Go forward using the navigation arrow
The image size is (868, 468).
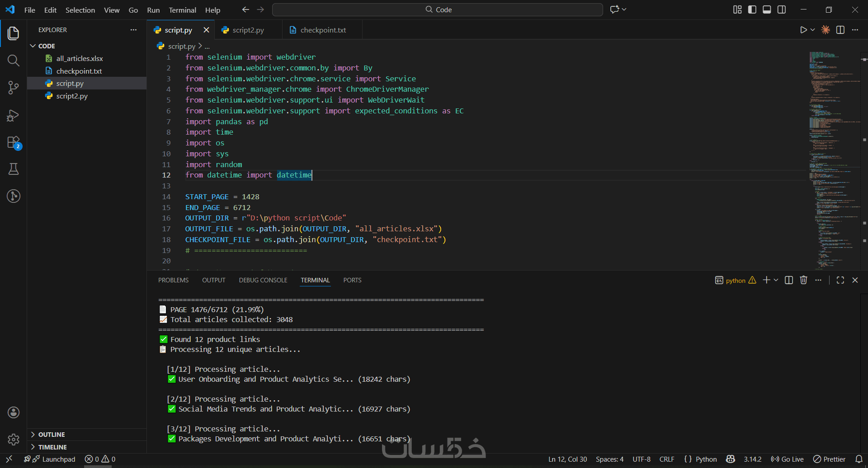(260, 9)
